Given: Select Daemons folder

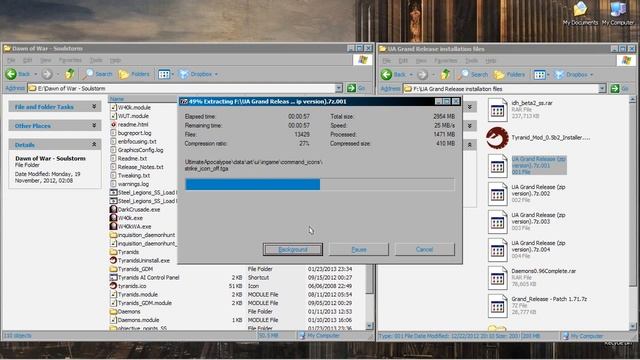Looking at the screenshot, I should (125, 311).
